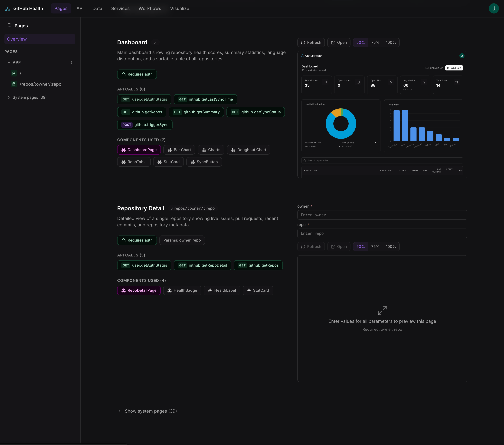
Task: Open the Repository Detail page
Action: tap(339, 247)
